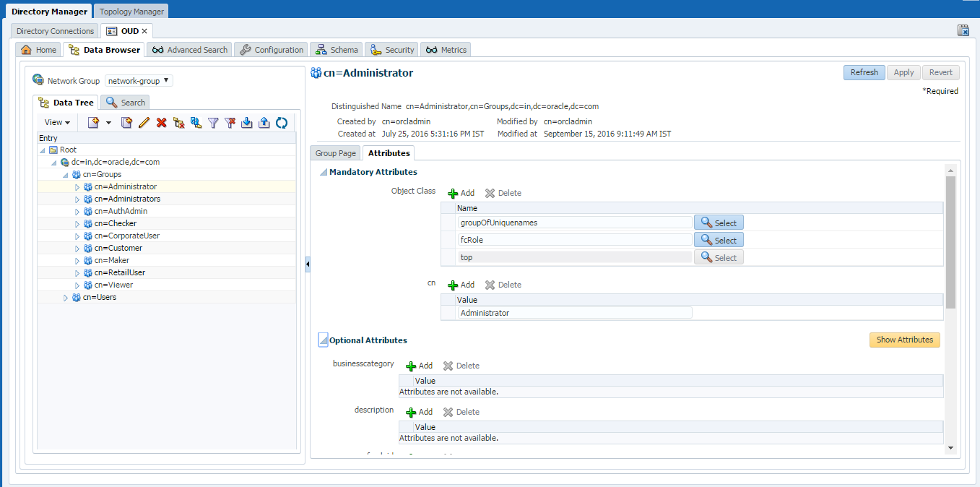Collapse the dc=in,dc=oracle,dc=com node
This screenshot has height=487, width=980.
click(x=54, y=163)
